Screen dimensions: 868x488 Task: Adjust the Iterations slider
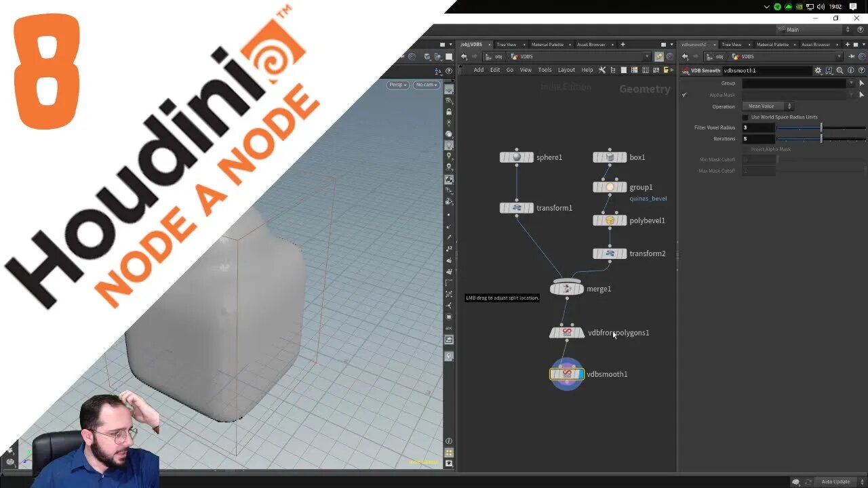click(821, 138)
